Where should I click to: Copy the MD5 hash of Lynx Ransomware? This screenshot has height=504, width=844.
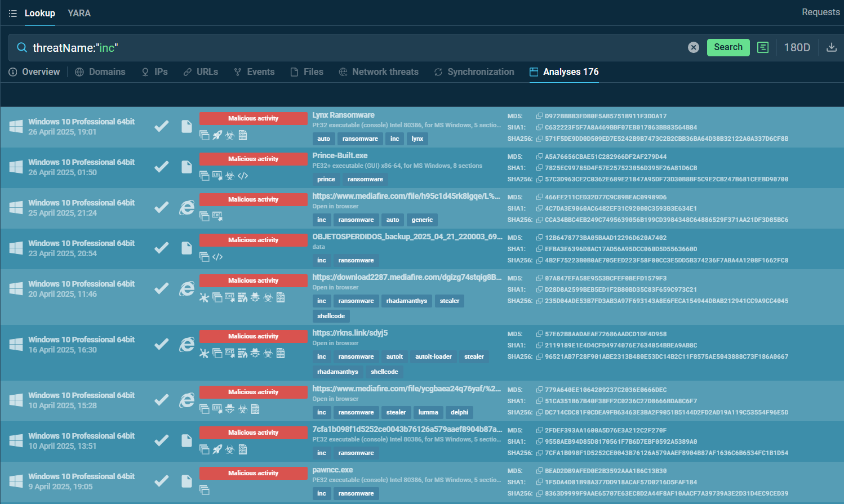pyautogui.click(x=539, y=116)
